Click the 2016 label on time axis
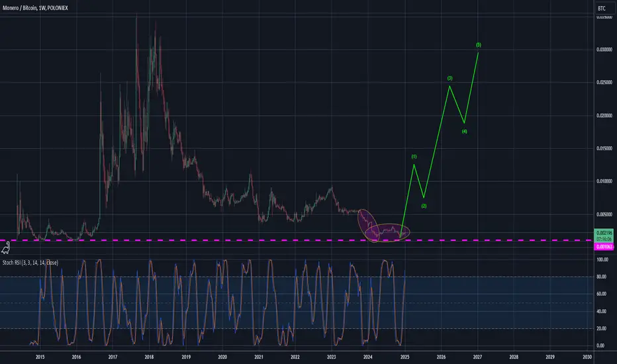Viewport: 617px width, 364px height. point(76,357)
